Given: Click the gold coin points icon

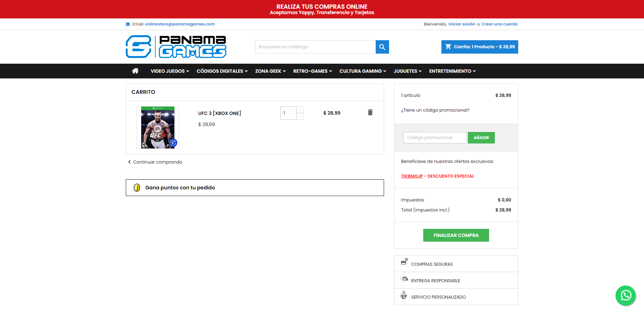Looking at the screenshot, I should [x=137, y=188].
